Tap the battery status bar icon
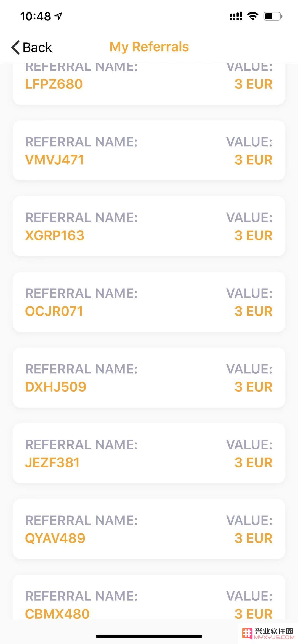This screenshot has height=644, width=298. point(273,16)
